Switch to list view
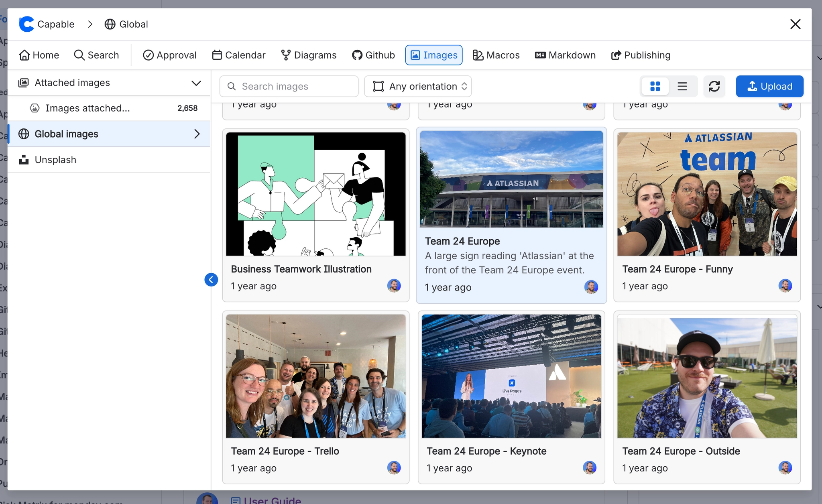The width and height of the screenshot is (822, 504). (x=682, y=86)
